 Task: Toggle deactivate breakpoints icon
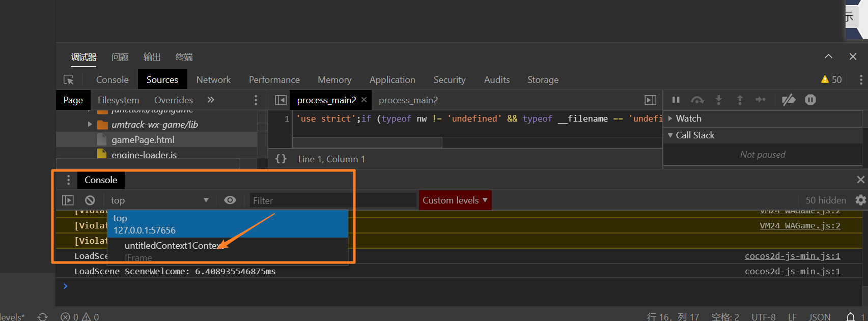click(789, 100)
